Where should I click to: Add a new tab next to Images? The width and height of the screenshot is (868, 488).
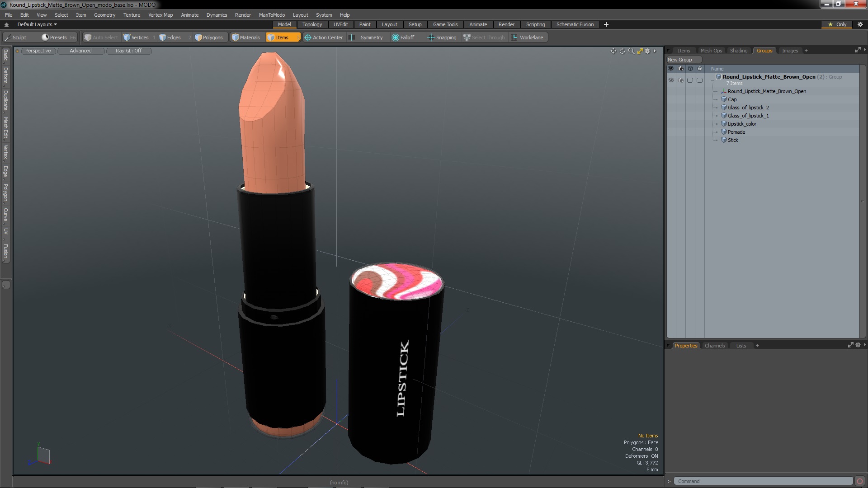(806, 51)
